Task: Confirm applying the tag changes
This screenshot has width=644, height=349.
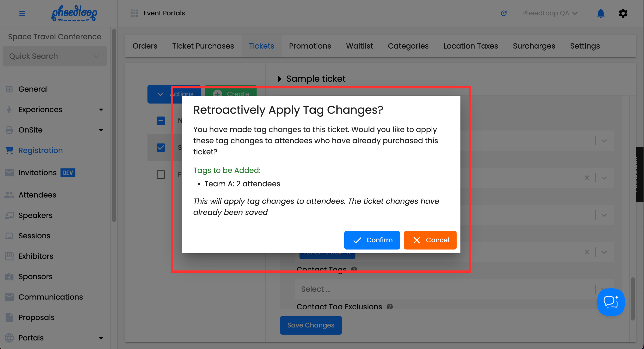Action: point(372,240)
